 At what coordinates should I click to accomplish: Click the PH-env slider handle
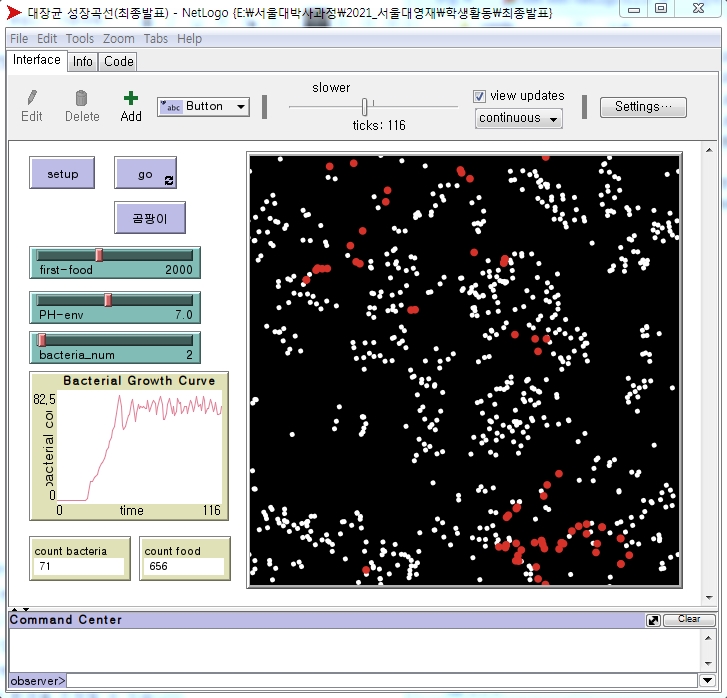[108, 300]
